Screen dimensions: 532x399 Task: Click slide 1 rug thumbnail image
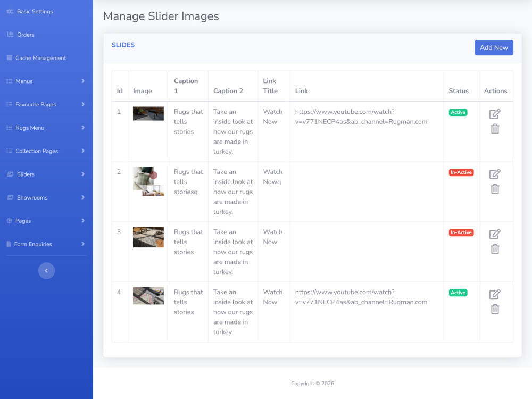148,114
